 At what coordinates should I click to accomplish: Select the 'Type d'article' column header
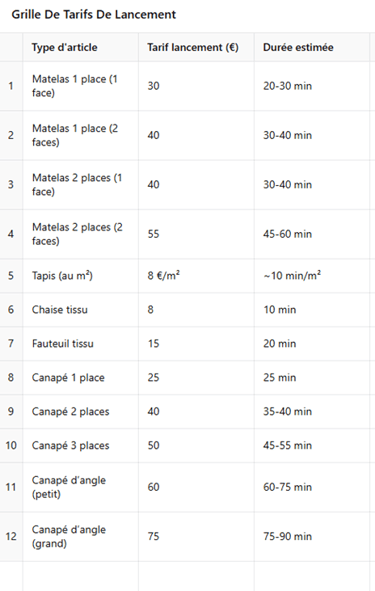pos(80,47)
